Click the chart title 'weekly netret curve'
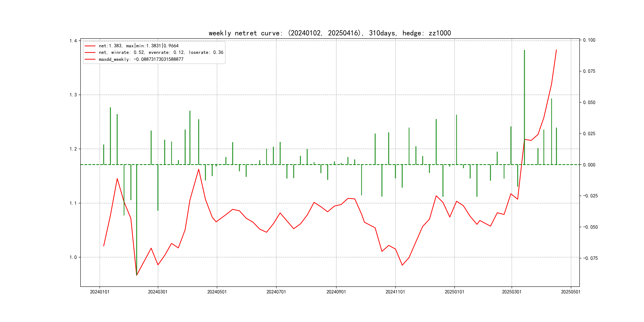Image resolution: width=644 pixels, height=322 pixels. click(330, 33)
